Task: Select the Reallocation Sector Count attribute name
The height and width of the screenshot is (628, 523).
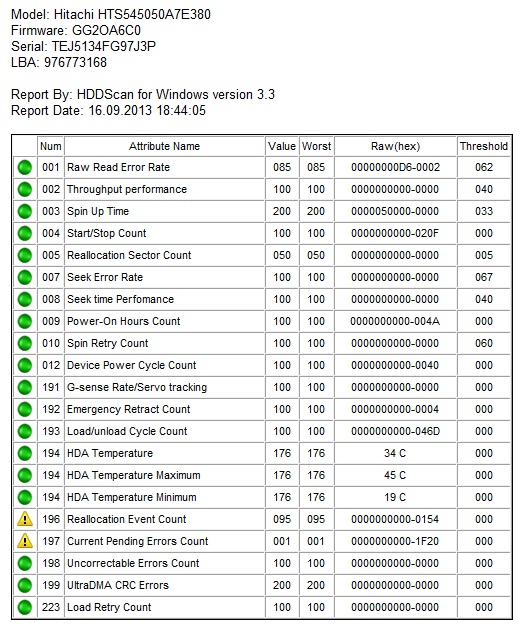Action: pyautogui.click(x=129, y=255)
